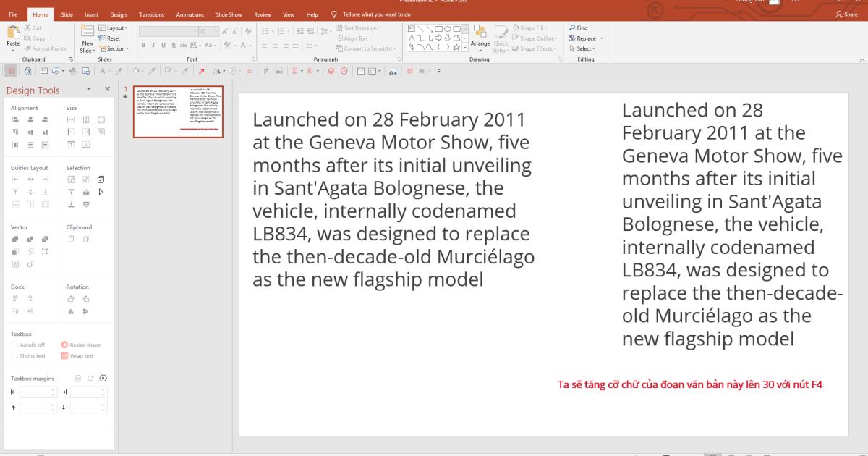Select slide 1 thumbnail in slide panel

[x=178, y=111]
